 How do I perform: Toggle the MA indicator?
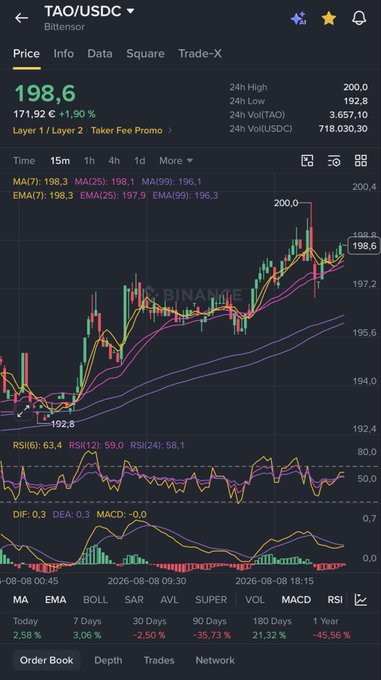point(21,600)
